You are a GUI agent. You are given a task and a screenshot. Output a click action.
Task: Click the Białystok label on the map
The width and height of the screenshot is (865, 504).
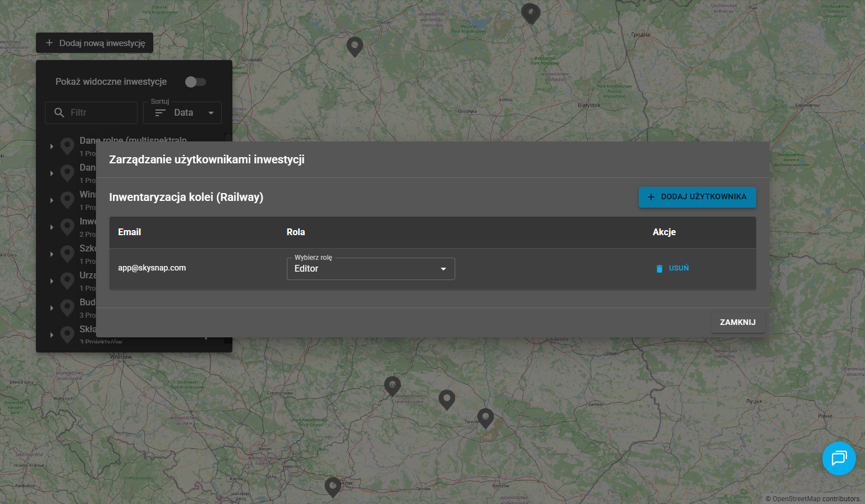point(589,106)
